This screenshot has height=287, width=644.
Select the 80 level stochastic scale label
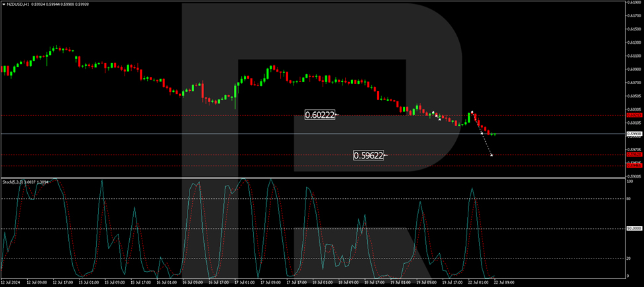point(629,199)
